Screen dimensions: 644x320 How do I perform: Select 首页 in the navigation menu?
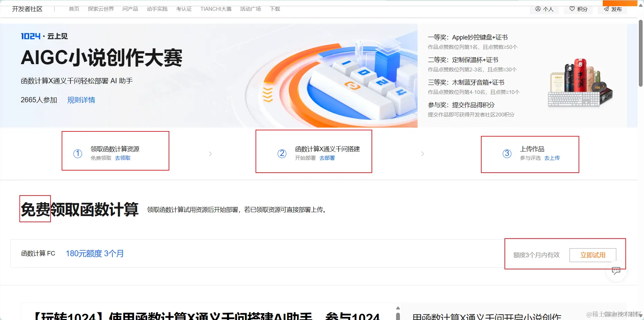coord(73,9)
